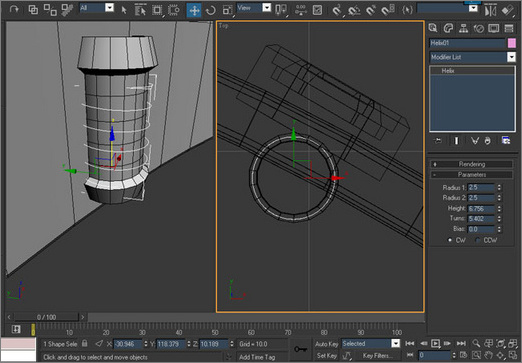Expand the Rendering rollout
Screen dimensions: 522x363
(x=471, y=164)
